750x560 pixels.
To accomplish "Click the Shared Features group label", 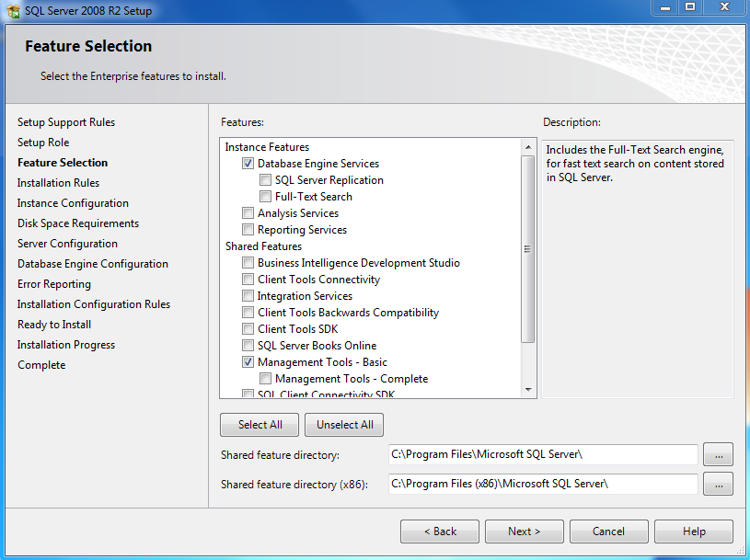I will [263, 246].
